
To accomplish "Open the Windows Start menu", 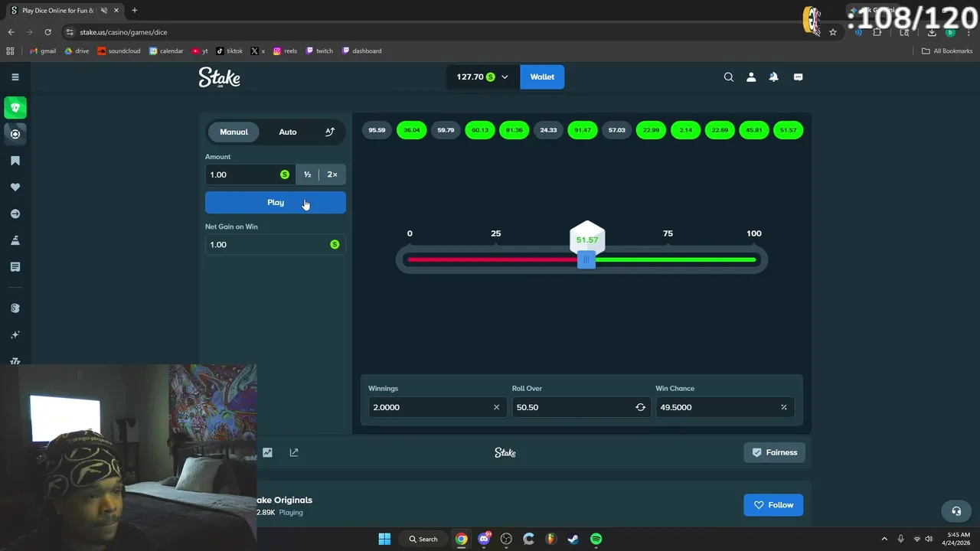I will click(384, 539).
